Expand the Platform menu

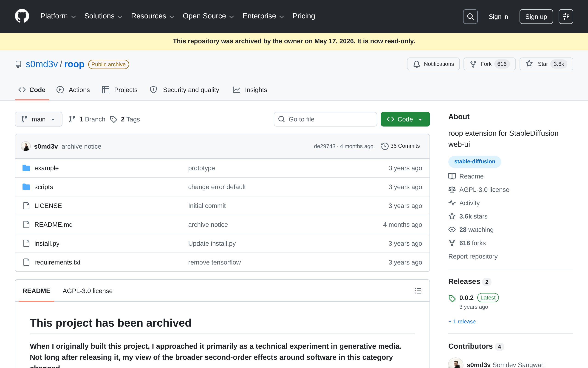pos(58,16)
